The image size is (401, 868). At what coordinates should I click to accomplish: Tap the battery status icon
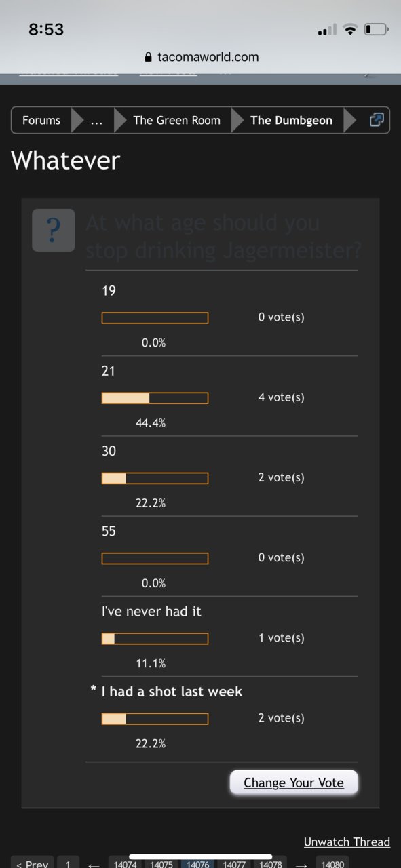coord(377,30)
